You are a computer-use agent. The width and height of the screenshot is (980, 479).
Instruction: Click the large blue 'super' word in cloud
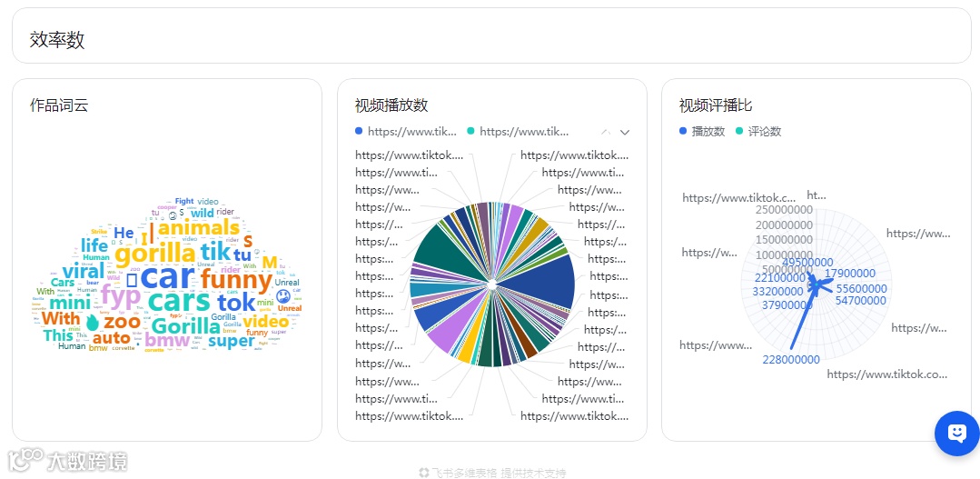[x=232, y=342]
